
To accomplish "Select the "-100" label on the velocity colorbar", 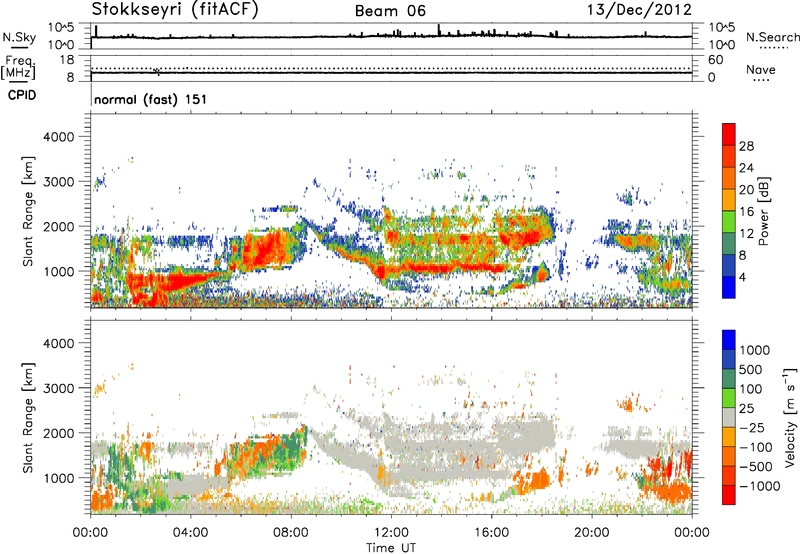I will [755, 447].
